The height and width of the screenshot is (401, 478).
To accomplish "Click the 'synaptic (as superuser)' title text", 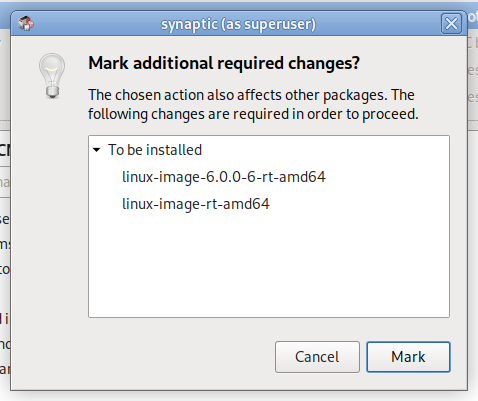I will [x=238, y=24].
